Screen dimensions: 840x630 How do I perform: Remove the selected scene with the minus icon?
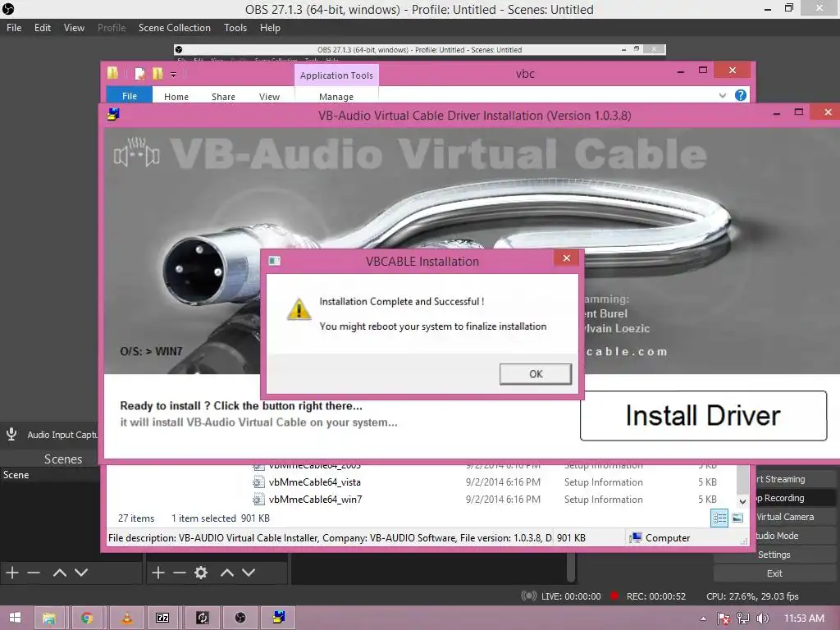coord(34,573)
